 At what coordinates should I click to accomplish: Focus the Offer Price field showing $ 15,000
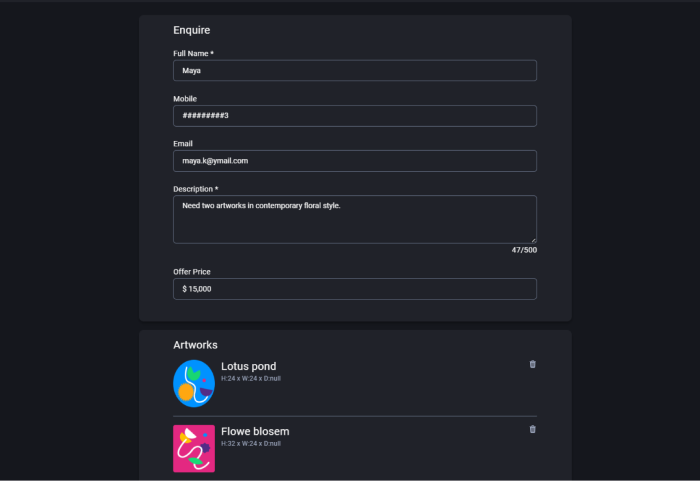[x=355, y=289]
